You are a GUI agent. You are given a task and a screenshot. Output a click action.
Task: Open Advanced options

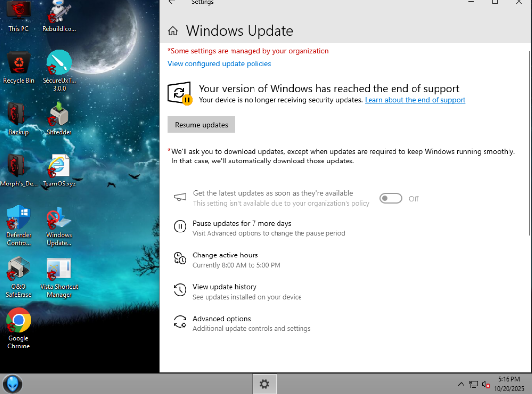[222, 319]
